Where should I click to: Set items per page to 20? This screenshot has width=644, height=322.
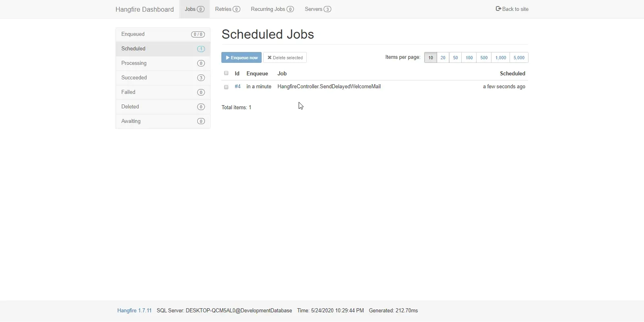coord(443,58)
